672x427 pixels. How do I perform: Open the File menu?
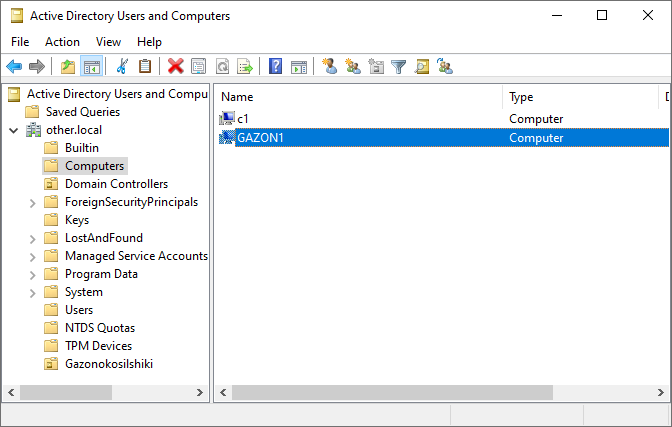coord(20,42)
